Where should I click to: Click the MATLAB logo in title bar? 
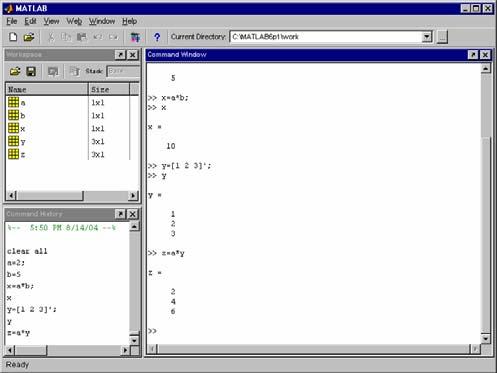coord(9,8)
